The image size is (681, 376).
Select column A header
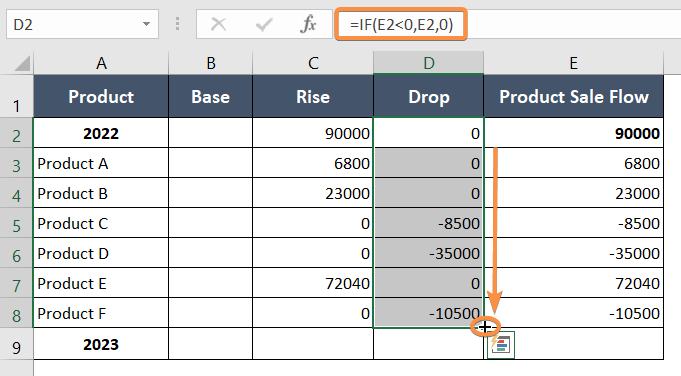[x=101, y=63]
